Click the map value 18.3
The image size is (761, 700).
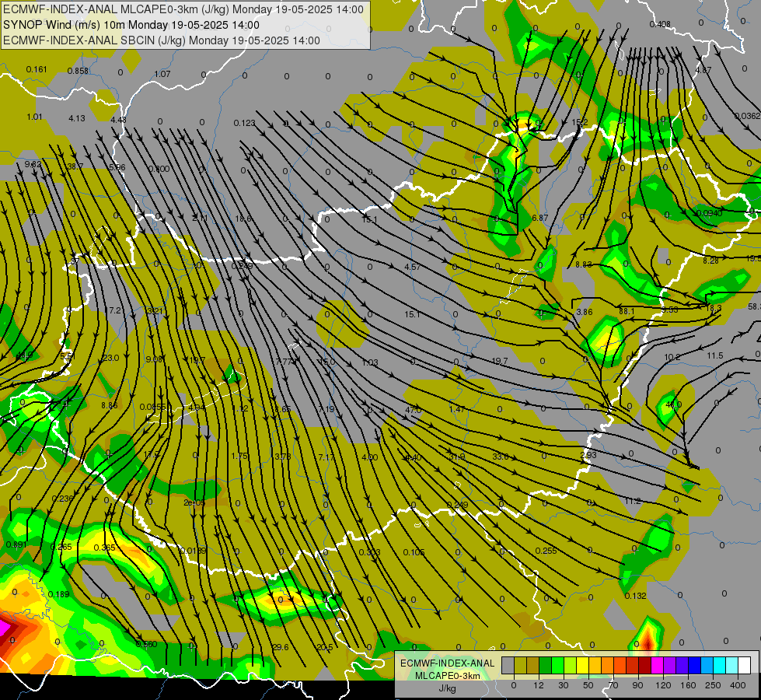[714, 308]
